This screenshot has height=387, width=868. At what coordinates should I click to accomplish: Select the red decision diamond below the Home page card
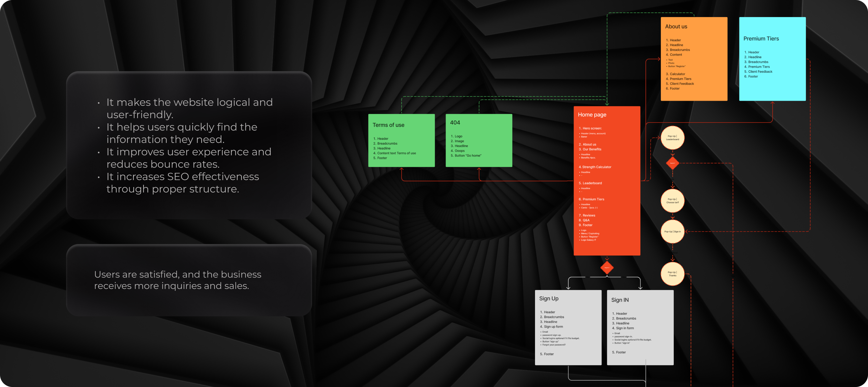click(x=607, y=268)
